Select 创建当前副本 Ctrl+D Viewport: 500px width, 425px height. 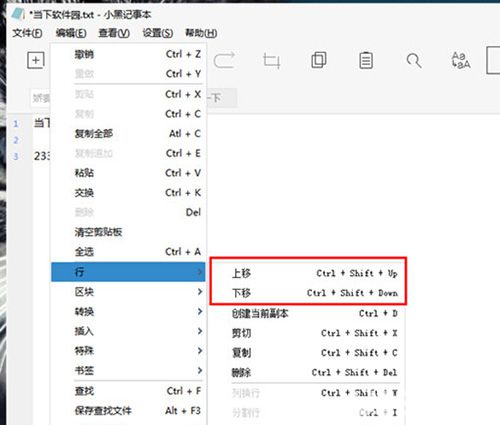click(308, 313)
